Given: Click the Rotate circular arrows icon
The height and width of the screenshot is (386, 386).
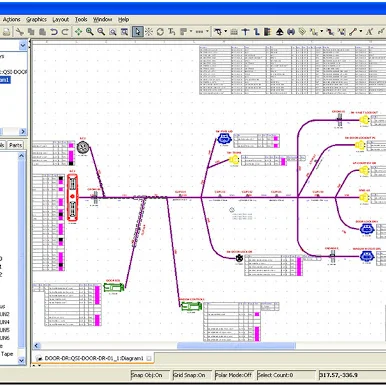Looking at the screenshot, I should [160, 32].
